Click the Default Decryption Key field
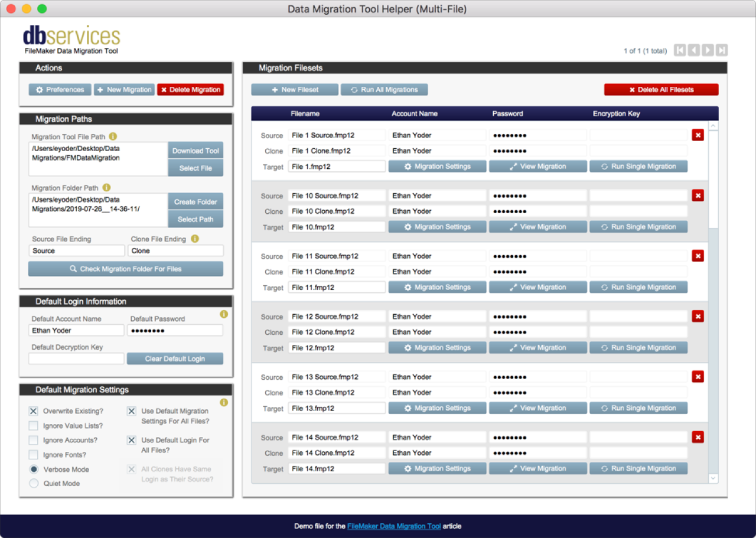This screenshot has width=756, height=538. [x=76, y=358]
